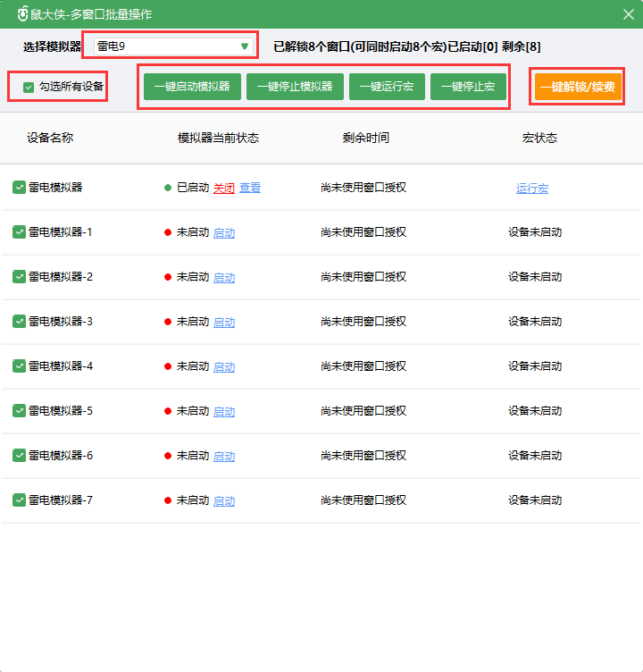This screenshot has width=643, height=672.
Task: Click 启动 link for 雷电模拟器-5
Action: 224,411
